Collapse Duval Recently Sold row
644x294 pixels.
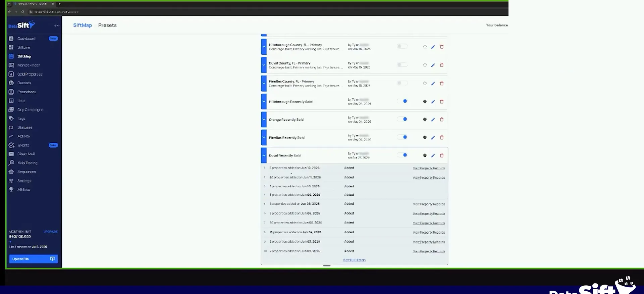coord(264,156)
